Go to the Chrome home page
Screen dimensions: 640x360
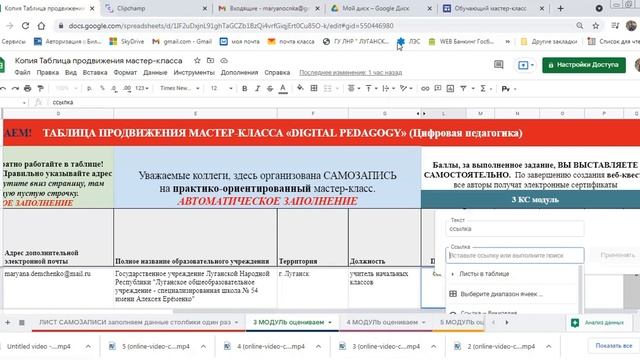(41, 26)
